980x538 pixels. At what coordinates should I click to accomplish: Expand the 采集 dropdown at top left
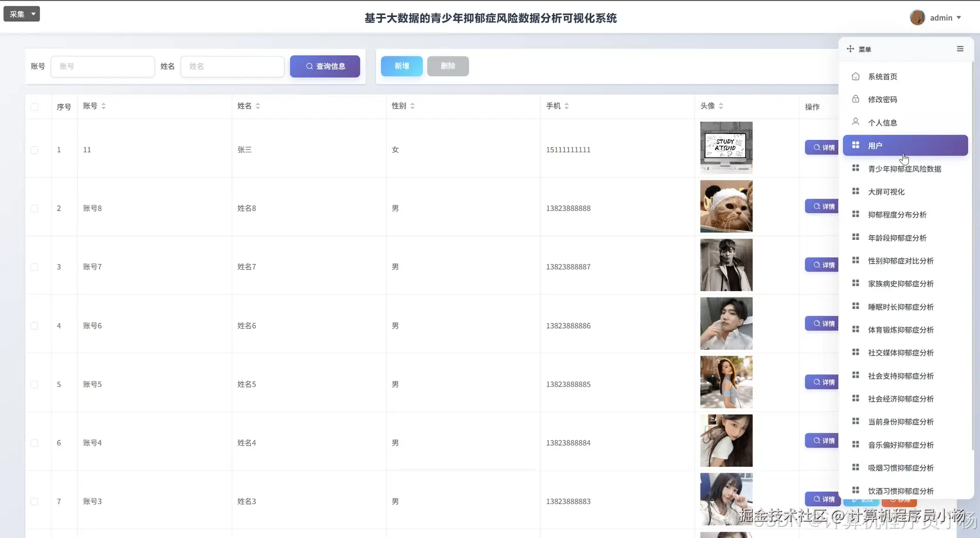[x=22, y=14]
